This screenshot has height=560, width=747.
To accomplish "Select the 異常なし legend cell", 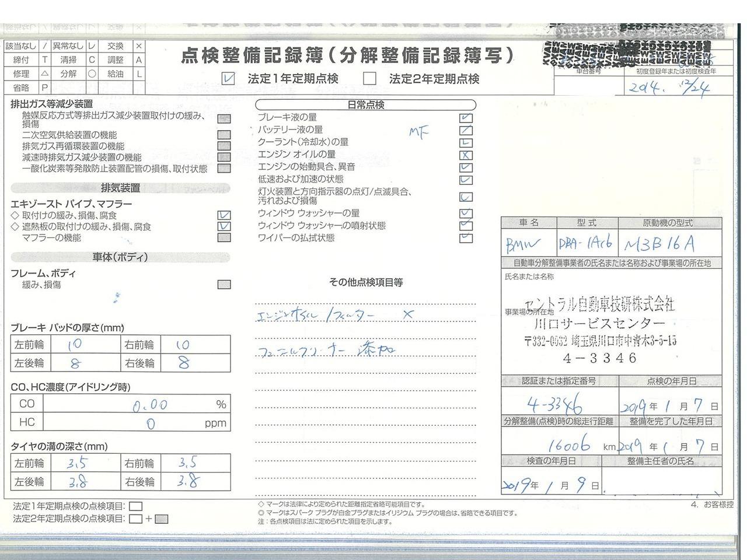I will click(x=68, y=46).
